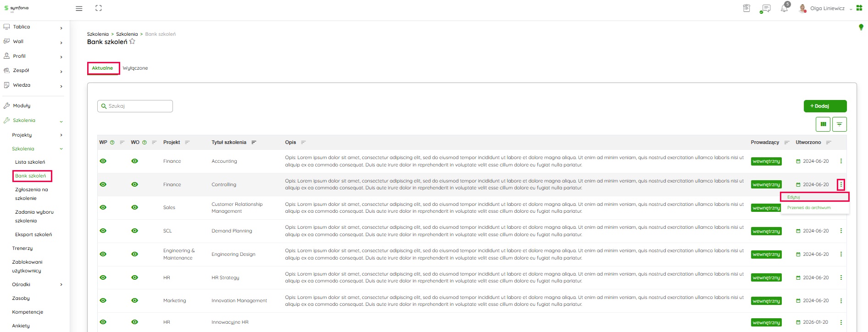Expand Projekty submenu in sidebar
Viewport: 868px width, 332px height.
(37, 135)
